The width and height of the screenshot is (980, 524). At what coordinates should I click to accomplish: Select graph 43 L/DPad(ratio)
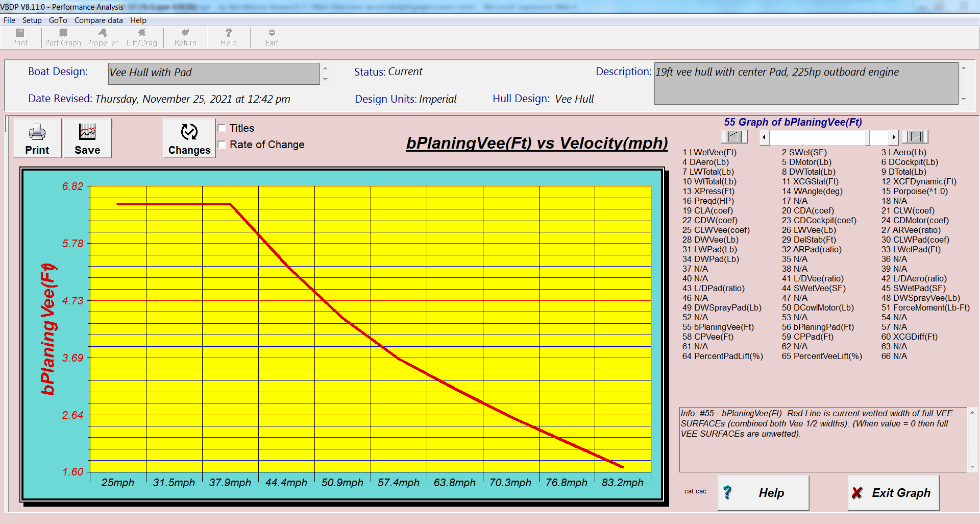pos(714,288)
